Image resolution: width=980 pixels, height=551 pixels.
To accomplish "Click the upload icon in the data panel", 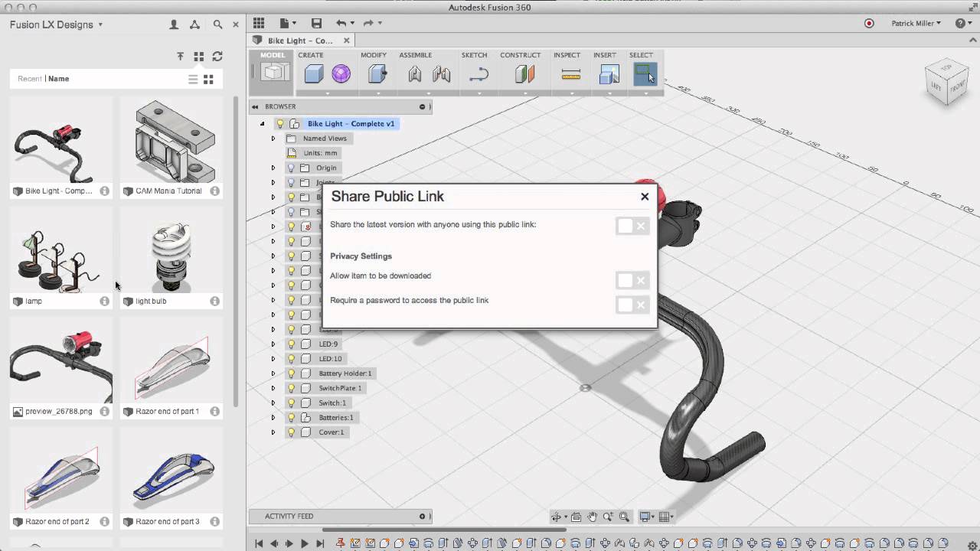I will 181,56.
